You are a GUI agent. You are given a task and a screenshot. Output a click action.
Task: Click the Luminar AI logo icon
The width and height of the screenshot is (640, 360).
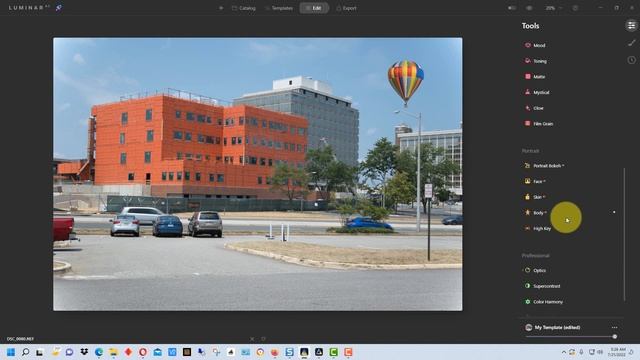(58, 8)
